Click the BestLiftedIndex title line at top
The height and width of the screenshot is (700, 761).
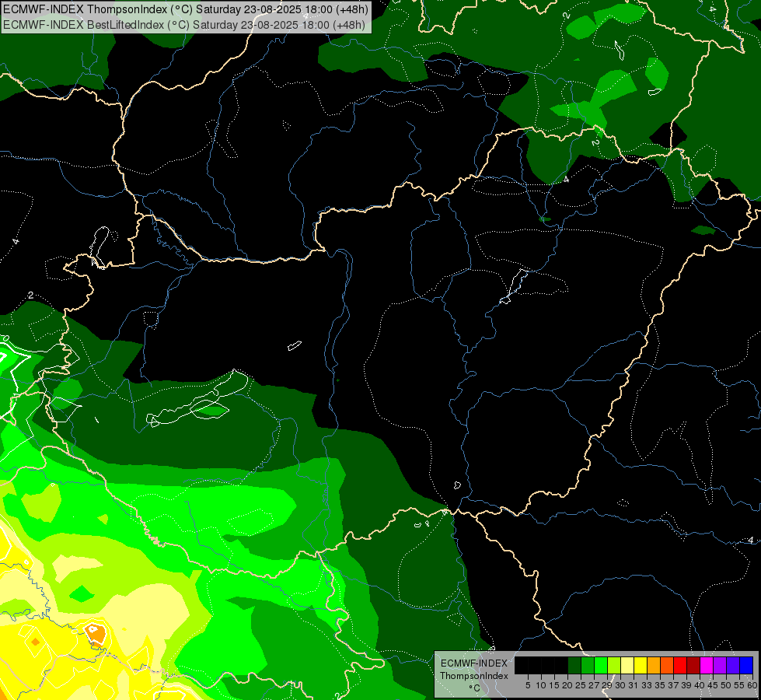(184, 25)
